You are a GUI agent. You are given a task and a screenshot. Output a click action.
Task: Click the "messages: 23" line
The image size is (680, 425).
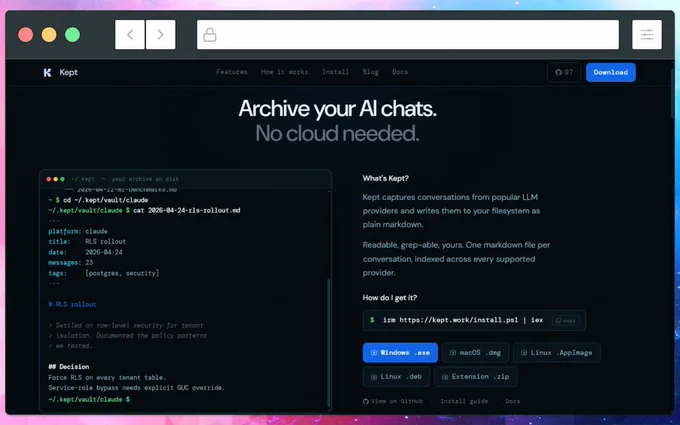[x=71, y=263]
